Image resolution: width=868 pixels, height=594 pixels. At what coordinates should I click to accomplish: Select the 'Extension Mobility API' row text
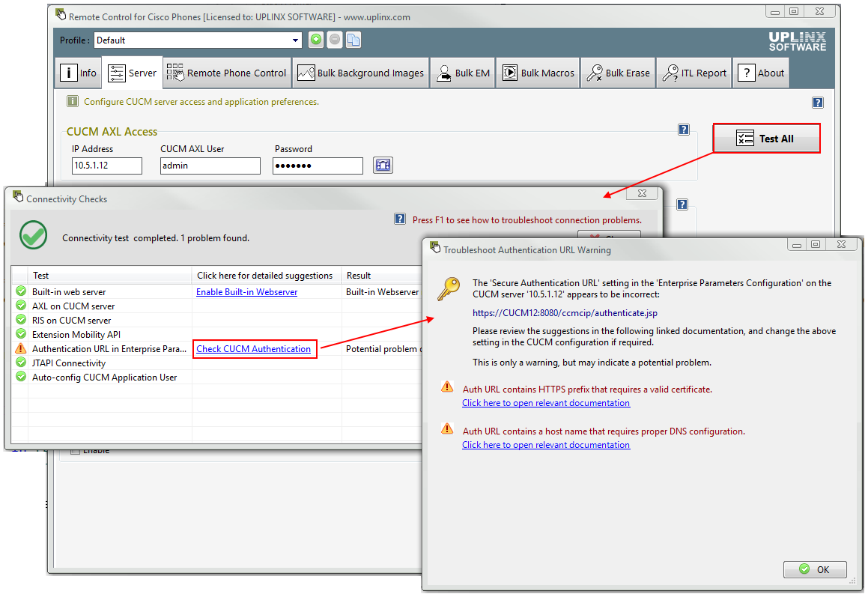(x=76, y=335)
